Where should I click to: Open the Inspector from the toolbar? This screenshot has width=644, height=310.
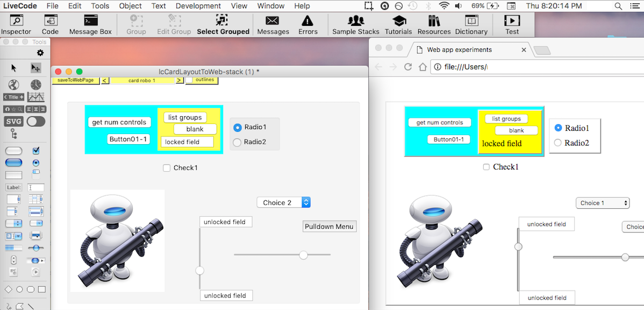coord(16,24)
